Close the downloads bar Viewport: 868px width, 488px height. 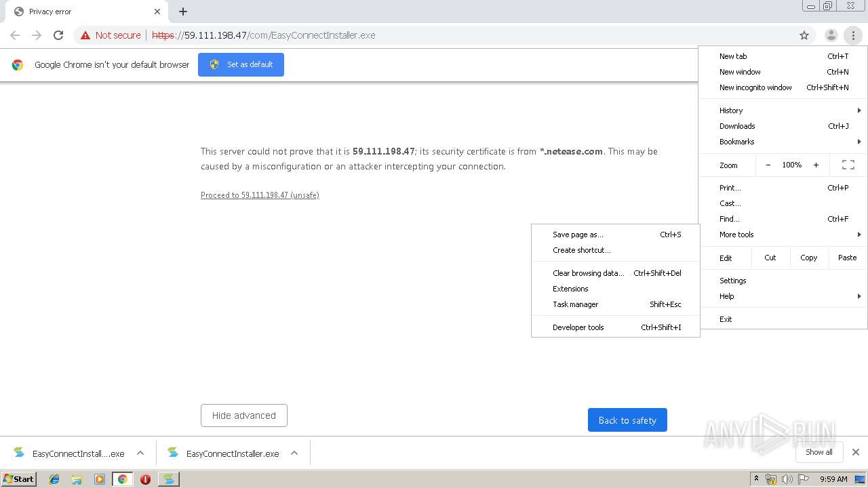pos(856,452)
